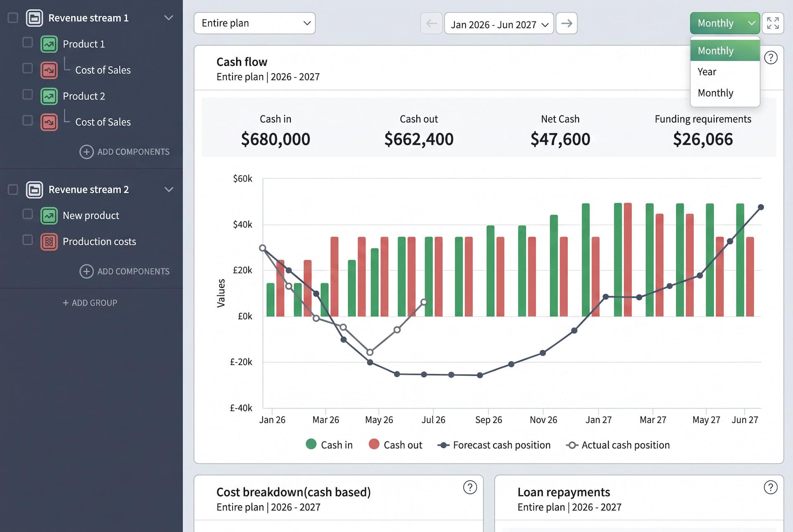Open the Cash flow help icon

point(771,57)
